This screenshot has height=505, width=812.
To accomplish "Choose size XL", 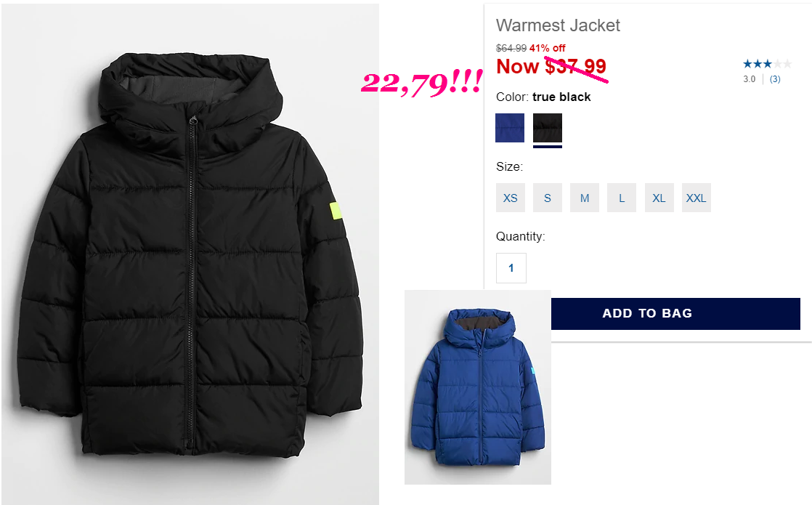I will coord(659,198).
